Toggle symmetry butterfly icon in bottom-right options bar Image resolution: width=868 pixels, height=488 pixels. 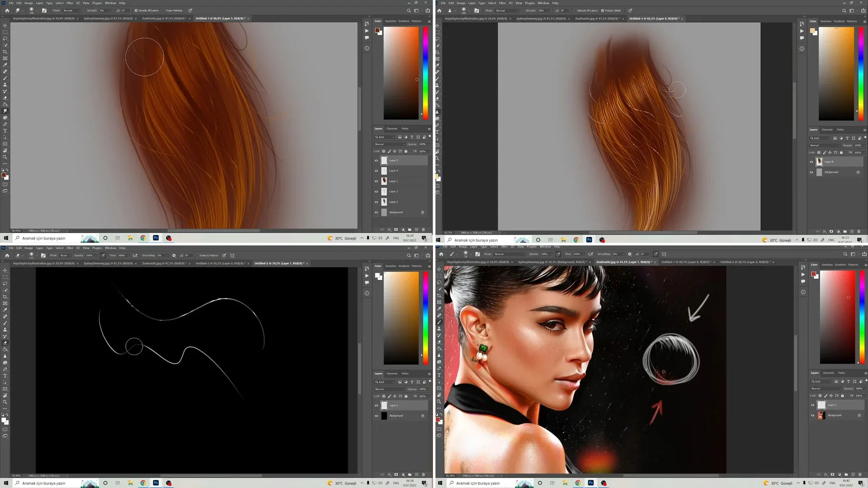[664, 254]
